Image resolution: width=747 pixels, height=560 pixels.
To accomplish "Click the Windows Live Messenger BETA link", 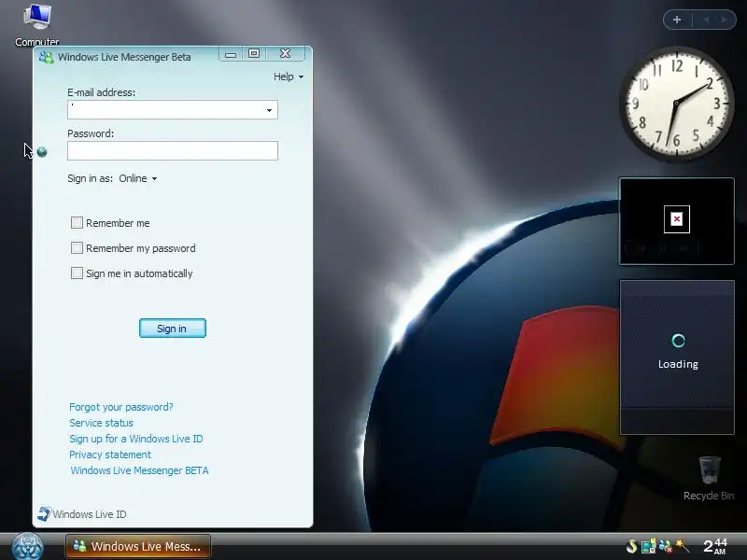I will [x=139, y=470].
